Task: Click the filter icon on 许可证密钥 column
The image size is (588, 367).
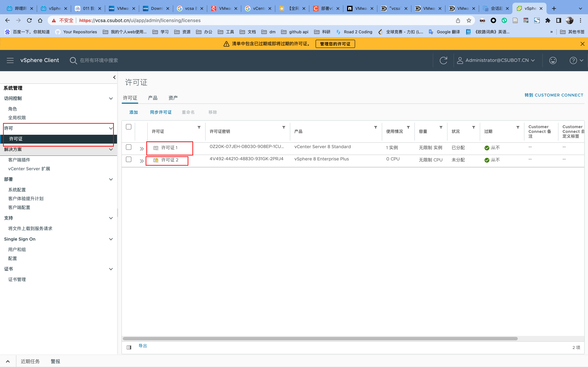Action: click(284, 127)
